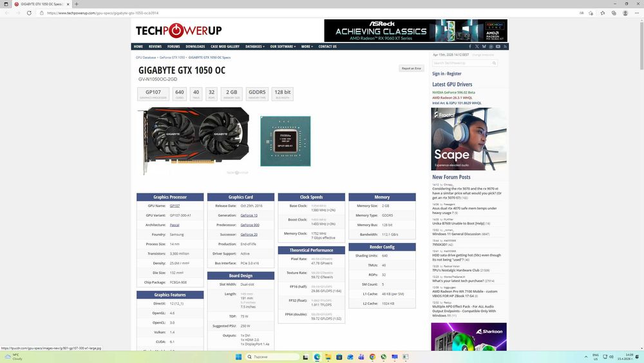
Task: Open the GP107 GPU Name link
Action: tap(175, 206)
